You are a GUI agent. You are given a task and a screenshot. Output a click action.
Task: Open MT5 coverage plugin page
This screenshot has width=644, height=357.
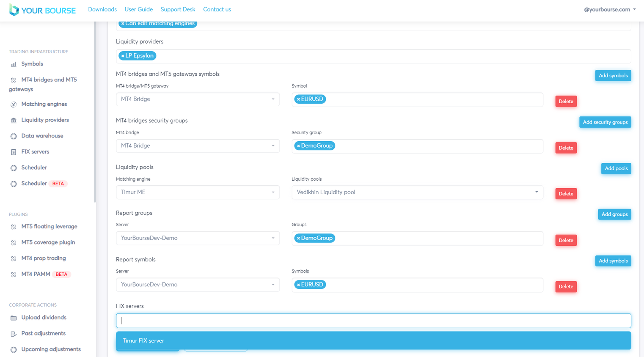click(x=48, y=242)
